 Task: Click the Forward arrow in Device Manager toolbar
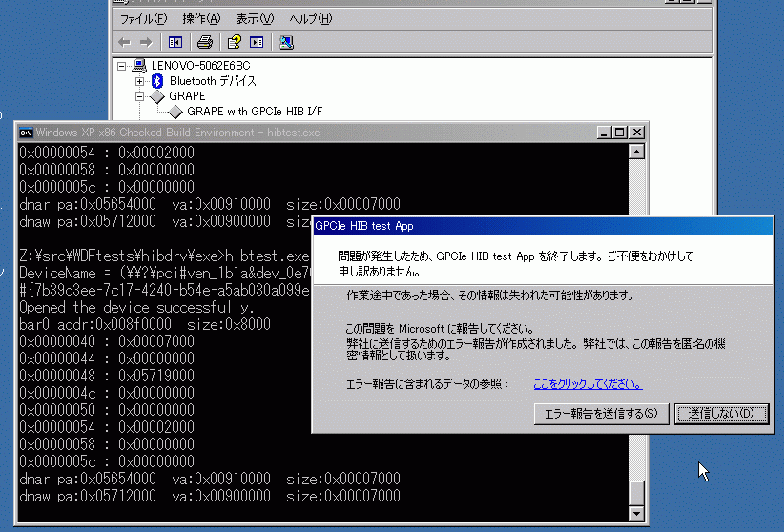pyautogui.click(x=146, y=43)
